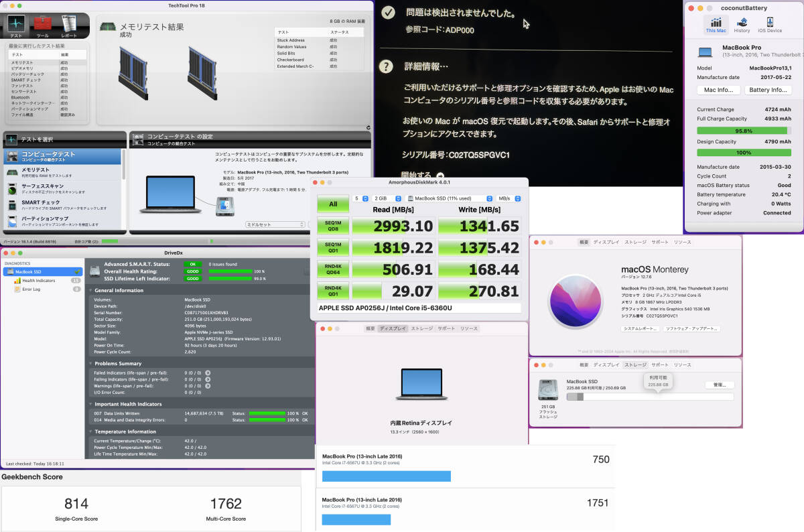Screen dimensions: 804x532
Task: Select the テスト icon in TechTool Pro toolbar
Action: (16, 25)
